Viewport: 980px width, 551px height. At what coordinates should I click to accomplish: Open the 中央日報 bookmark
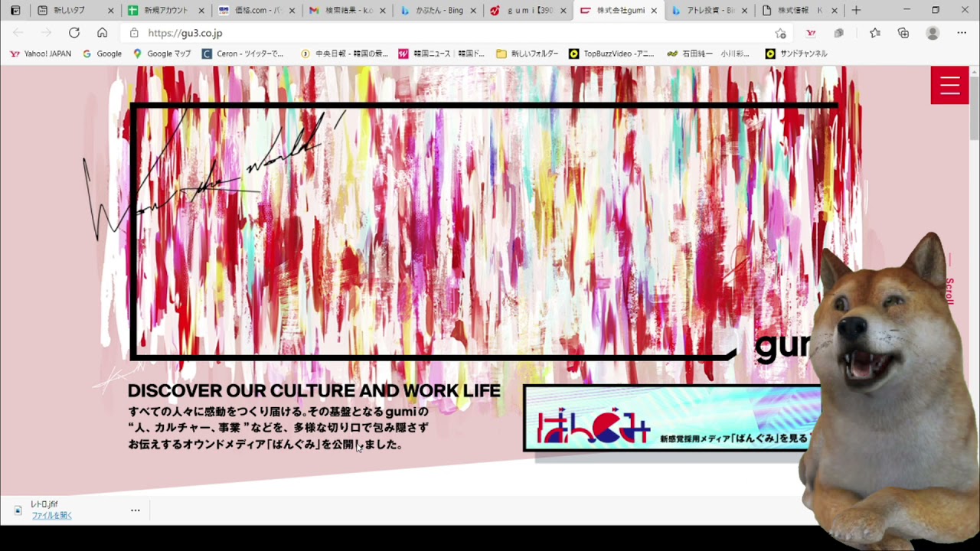[345, 54]
